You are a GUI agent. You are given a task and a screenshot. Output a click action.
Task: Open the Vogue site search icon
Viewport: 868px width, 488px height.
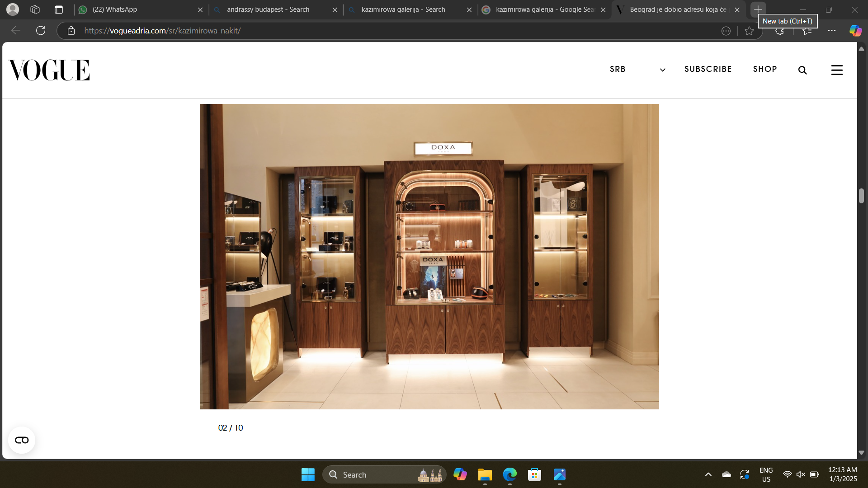tap(802, 70)
